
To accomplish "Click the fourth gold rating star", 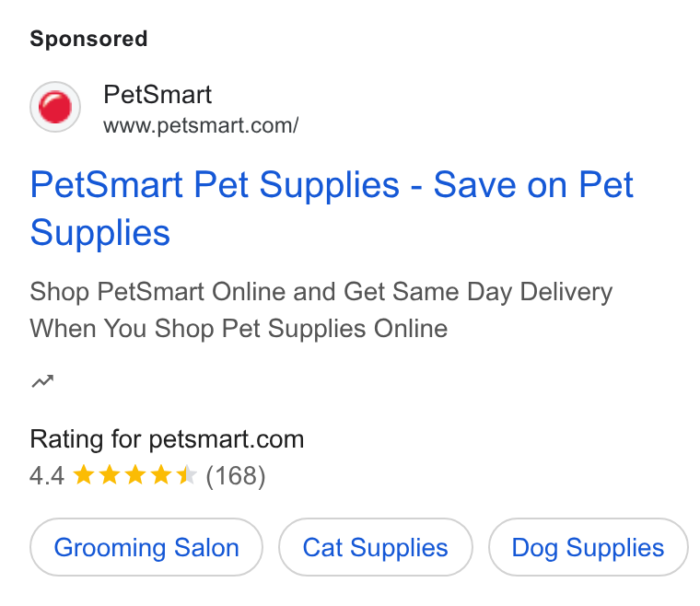I will point(161,475).
